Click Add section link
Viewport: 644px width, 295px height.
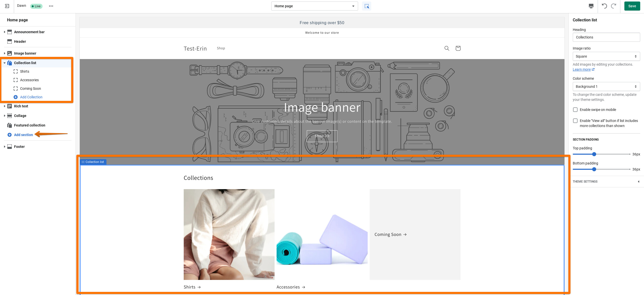click(x=23, y=135)
